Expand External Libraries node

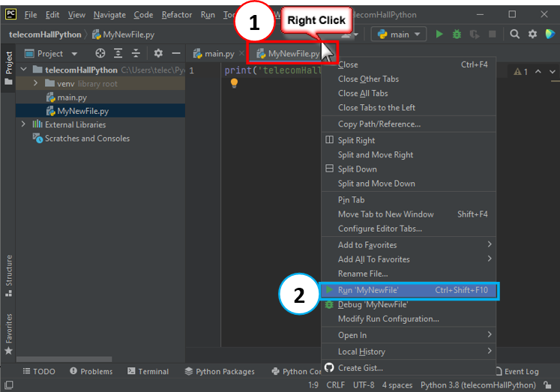pos(23,124)
